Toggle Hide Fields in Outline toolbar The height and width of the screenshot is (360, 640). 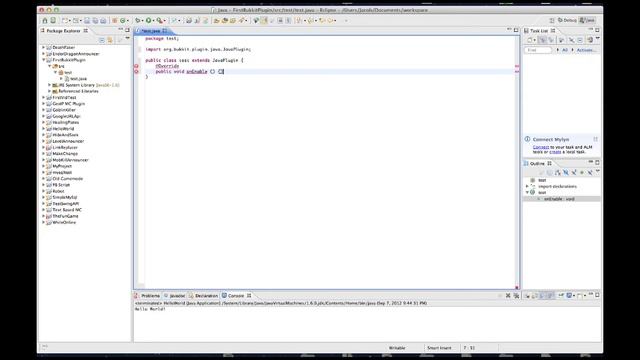(566, 173)
